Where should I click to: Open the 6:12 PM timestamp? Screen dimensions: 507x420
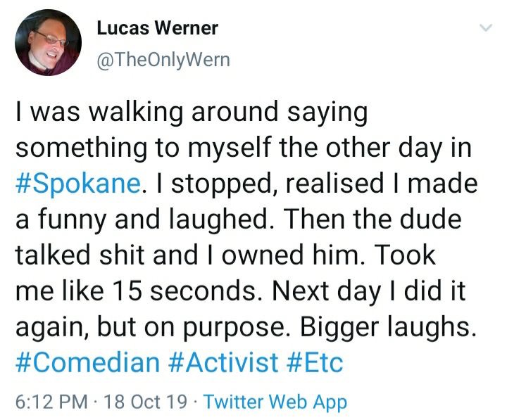point(51,402)
